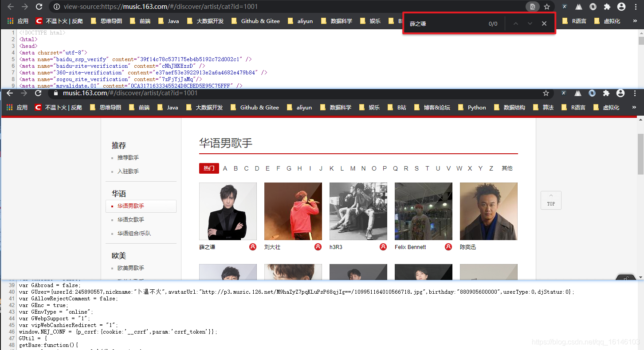Open 欧美男歌手 category
The width and height of the screenshot is (644, 350).
point(131,268)
